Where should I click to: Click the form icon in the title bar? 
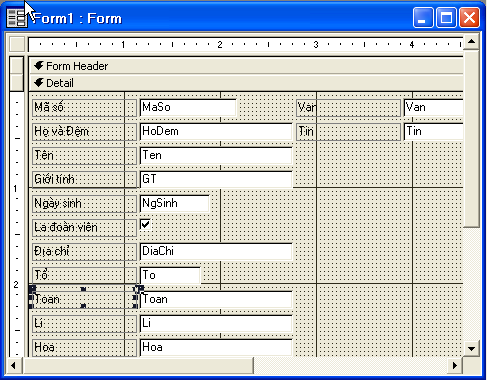(x=16, y=18)
